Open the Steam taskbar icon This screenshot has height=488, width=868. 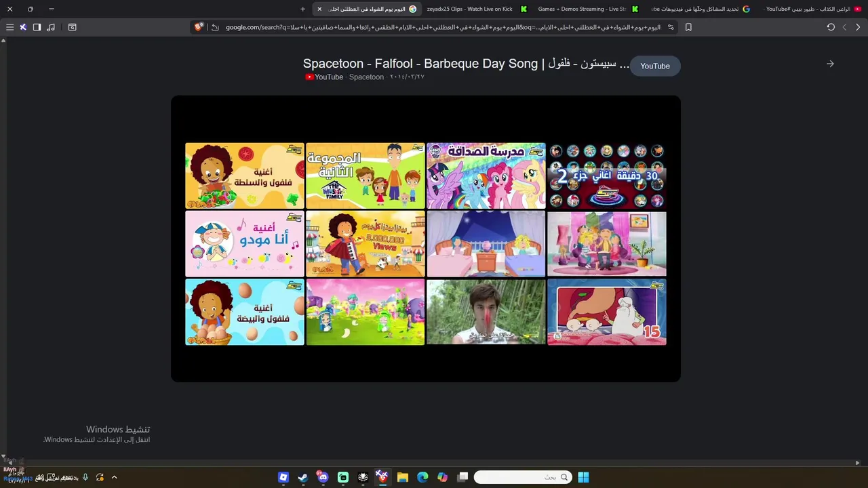point(303,477)
